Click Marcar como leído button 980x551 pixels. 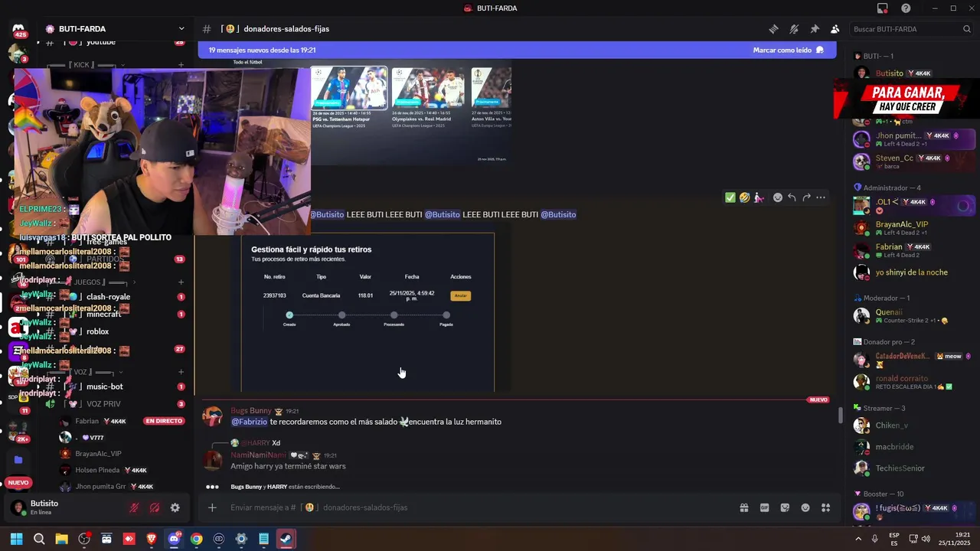tap(788, 50)
